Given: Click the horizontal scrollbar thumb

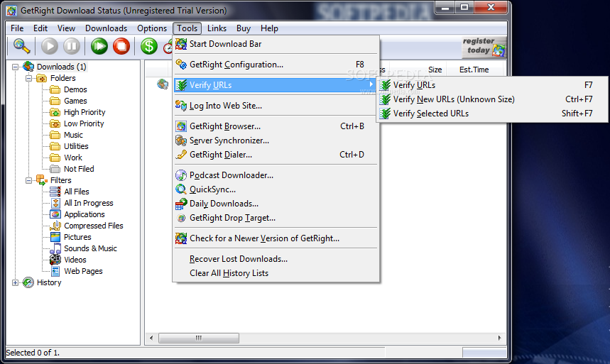Looking at the screenshot, I should pos(199,338).
